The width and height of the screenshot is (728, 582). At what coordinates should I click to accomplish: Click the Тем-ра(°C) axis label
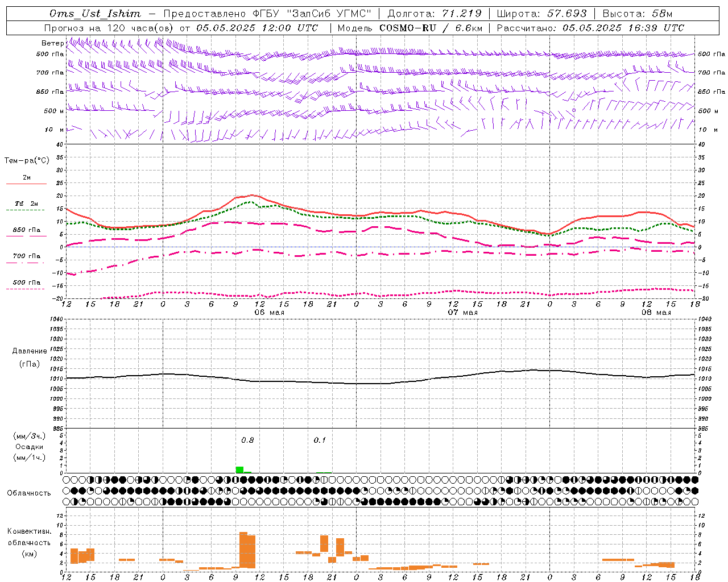pos(27,161)
